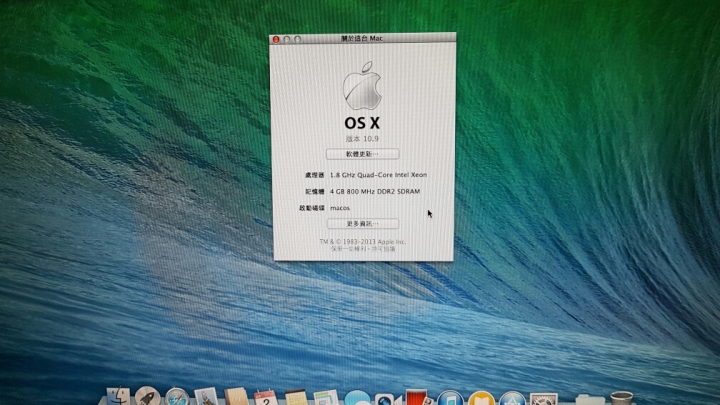Open the Trash in Dock
Image resolution: width=720 pixels, height=405 pixels.
point(621,398)
